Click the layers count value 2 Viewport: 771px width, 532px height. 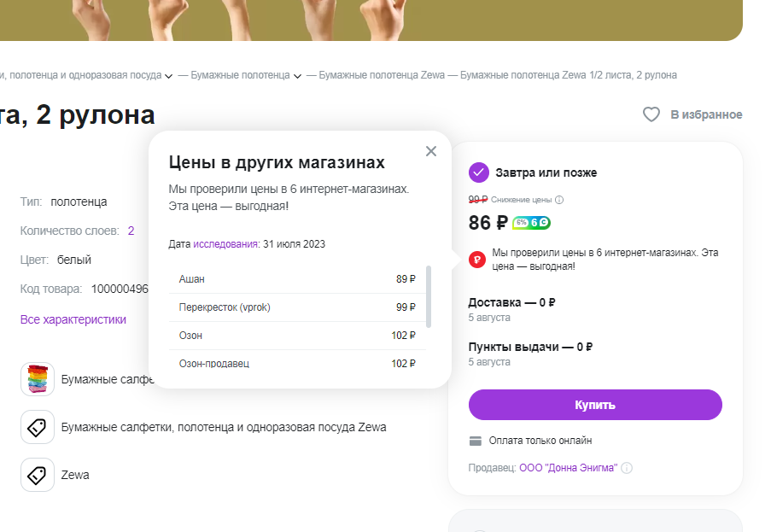click(x=131, y=231)
